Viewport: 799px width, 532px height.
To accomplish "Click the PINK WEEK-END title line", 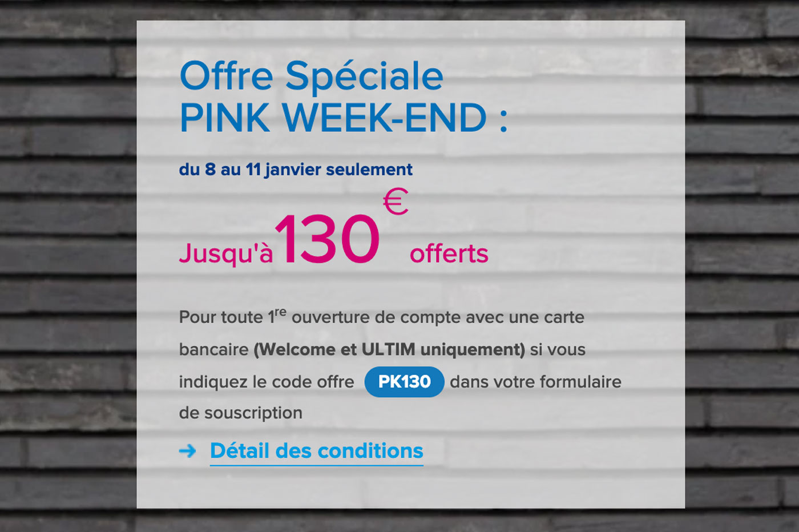I will 333,119.
